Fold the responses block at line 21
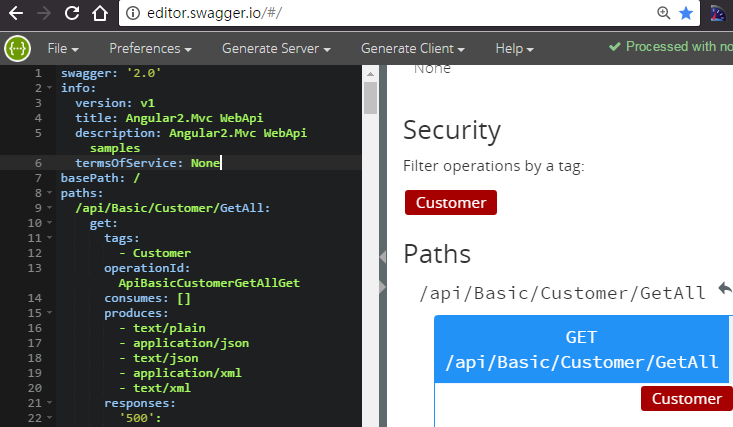Screen dimensions: 733x427 click(x=49, y=403)
